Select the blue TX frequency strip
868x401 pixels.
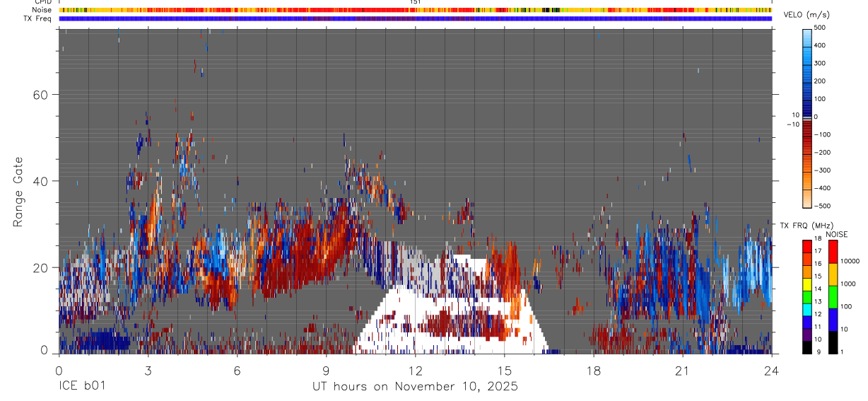[415, 18]
